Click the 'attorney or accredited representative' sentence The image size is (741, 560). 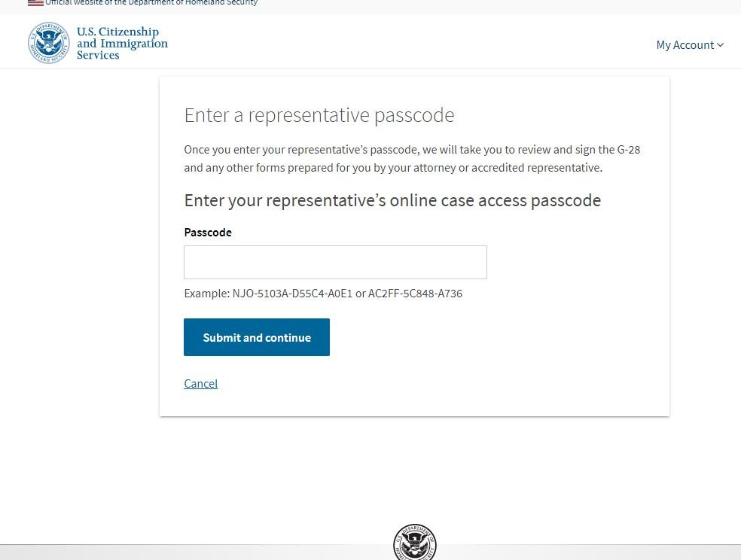(507, 168)
